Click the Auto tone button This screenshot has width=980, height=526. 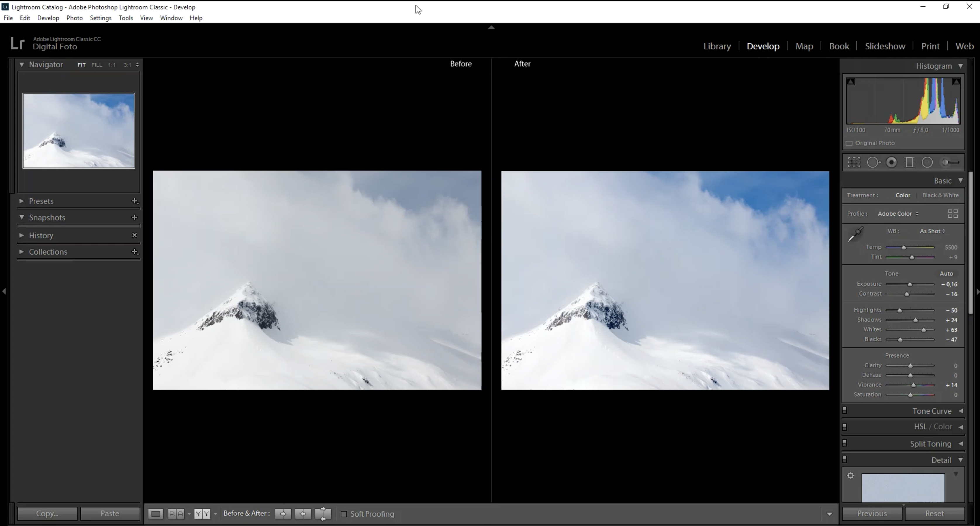click(946, 274)
